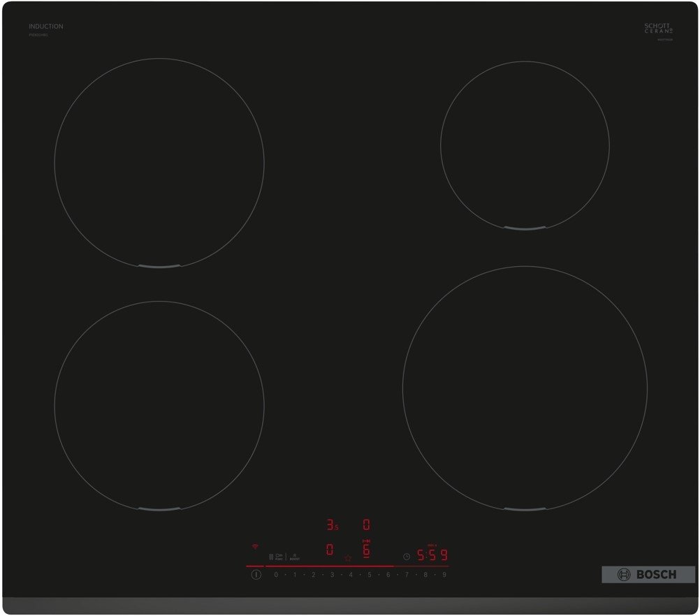Click the INDUCTION label text

[x=46, y=27]
